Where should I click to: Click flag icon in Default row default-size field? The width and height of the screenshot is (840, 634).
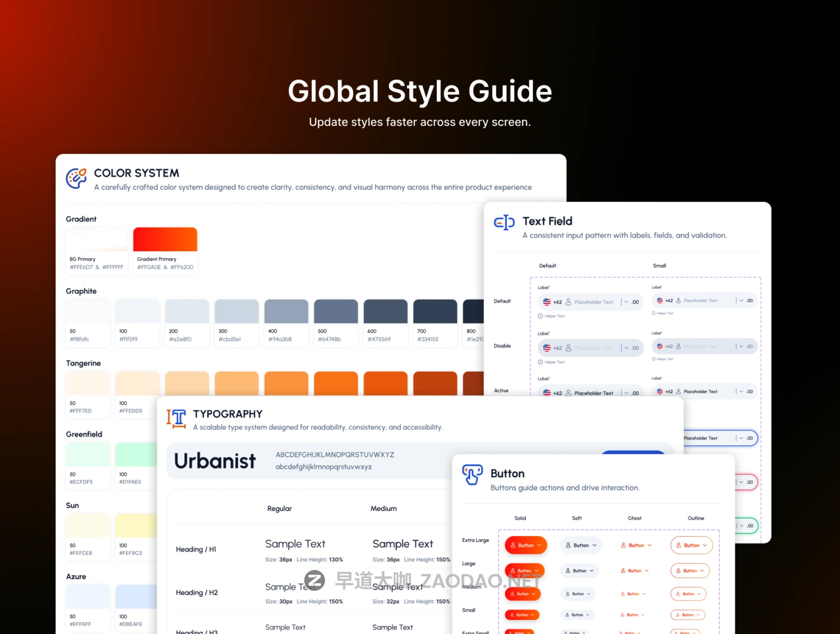tap(547, 302)
